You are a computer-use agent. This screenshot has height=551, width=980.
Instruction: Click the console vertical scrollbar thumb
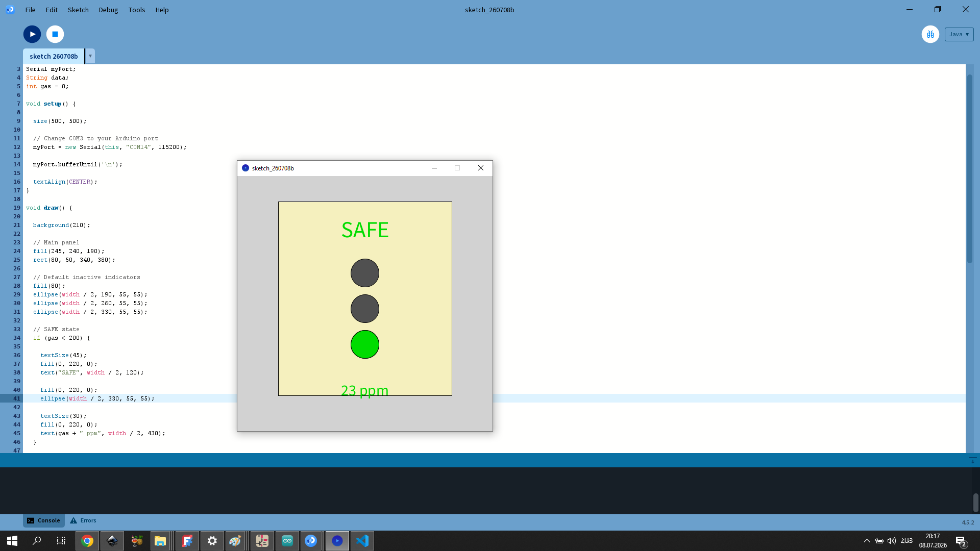click(x=975, y=503)
